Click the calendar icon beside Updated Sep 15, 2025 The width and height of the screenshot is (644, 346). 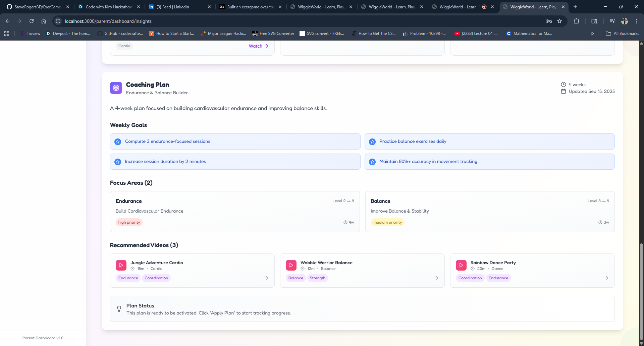tap(563, 91)
